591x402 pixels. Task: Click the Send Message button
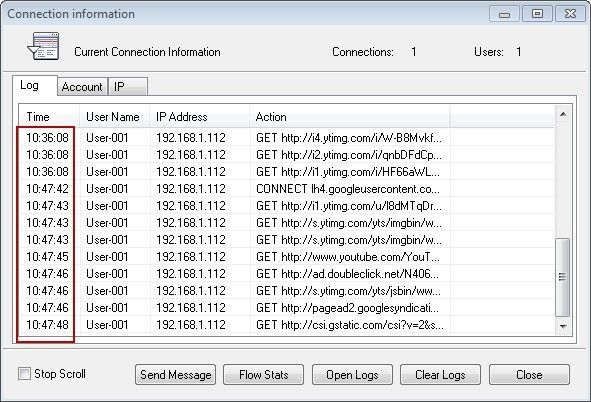tap(176, 374)
